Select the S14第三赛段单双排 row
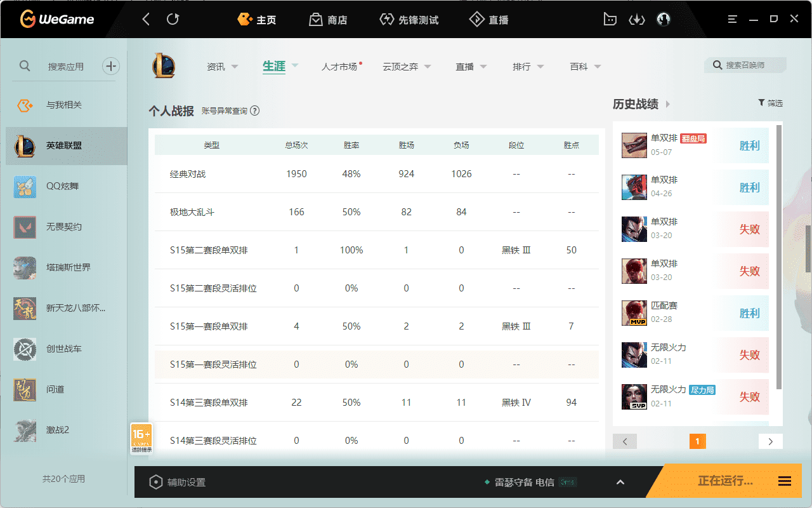The image size is (812, 508). tap(377, 403)
